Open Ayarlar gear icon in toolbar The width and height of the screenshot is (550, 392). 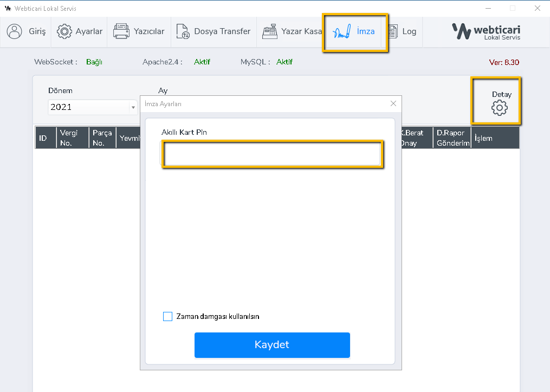click(64, 31)
